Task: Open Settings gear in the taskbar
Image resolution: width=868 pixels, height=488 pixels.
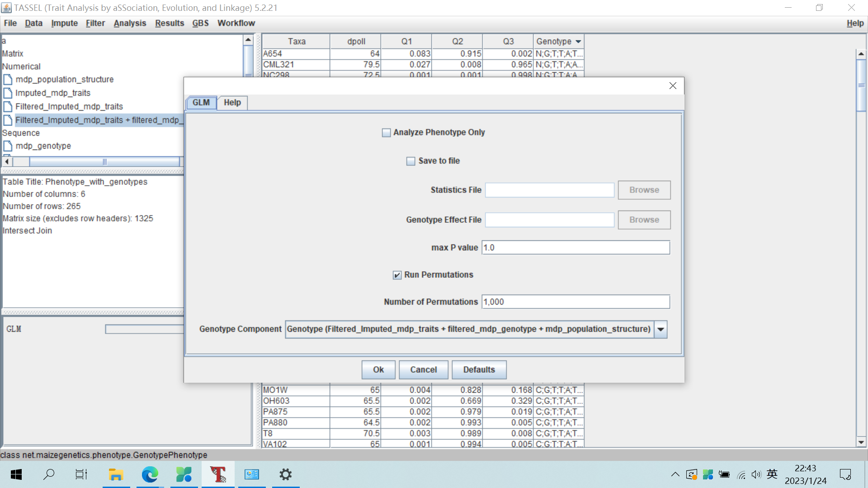Action: coord(285,474)
